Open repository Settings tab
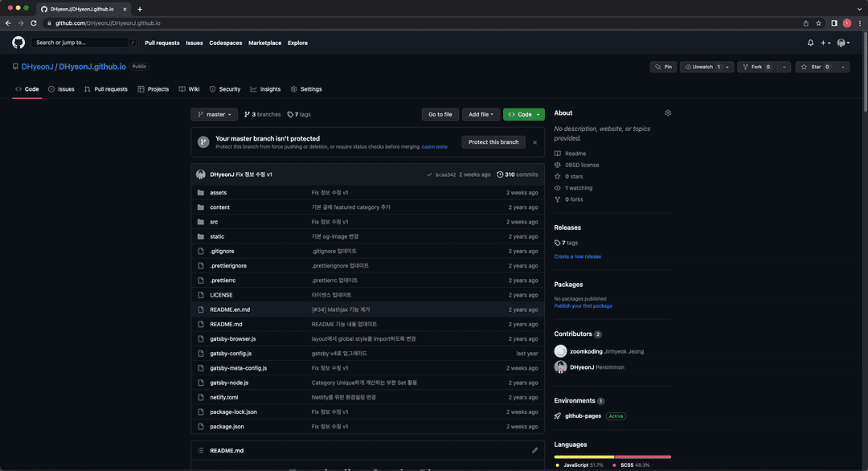Image resolution: width=868 pixels, height=471 pixels. [x=306, y=89]
